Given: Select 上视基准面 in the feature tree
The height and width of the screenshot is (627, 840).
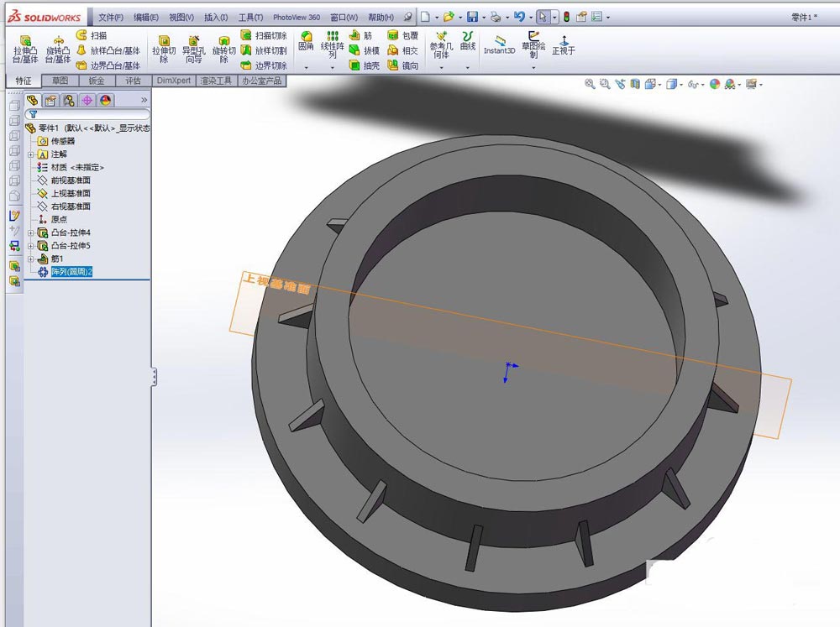Looking at the screenshot, I should pyautogui.click(x=70, y=193).
